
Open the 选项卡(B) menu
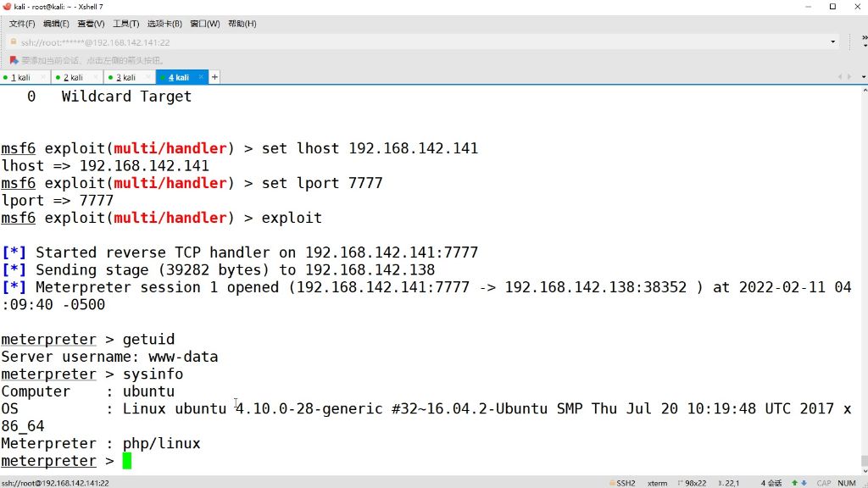[x=164, y=24]
